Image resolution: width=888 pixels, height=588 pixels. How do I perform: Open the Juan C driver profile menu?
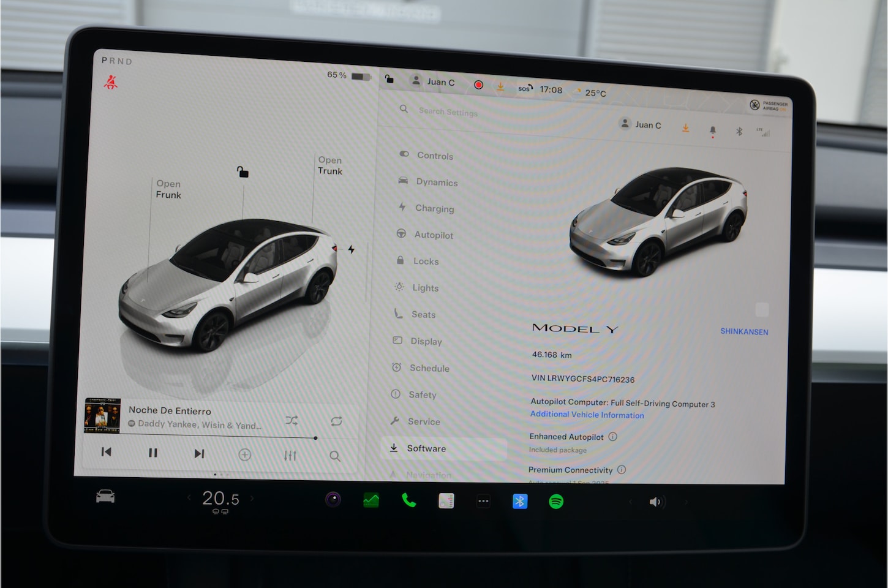(x=434, y=81)
